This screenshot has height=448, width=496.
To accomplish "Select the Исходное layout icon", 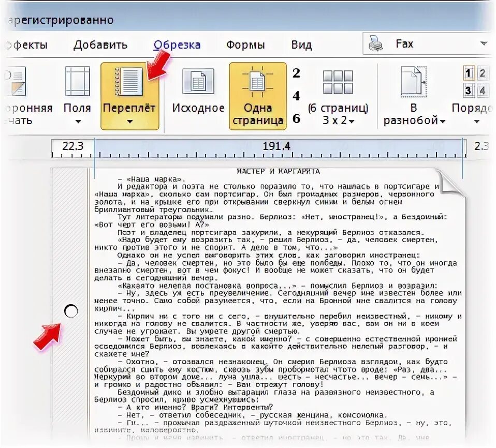I will click(198, 82).
